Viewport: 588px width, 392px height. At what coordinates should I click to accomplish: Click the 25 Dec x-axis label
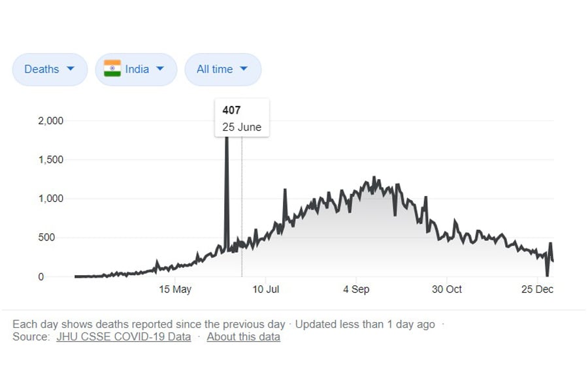coord(537,289)
